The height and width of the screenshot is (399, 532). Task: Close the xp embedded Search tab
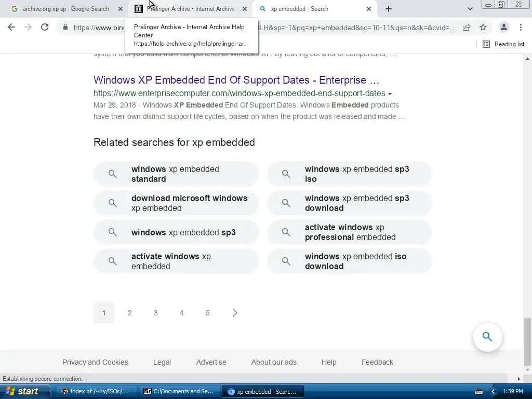pos(369,9)
